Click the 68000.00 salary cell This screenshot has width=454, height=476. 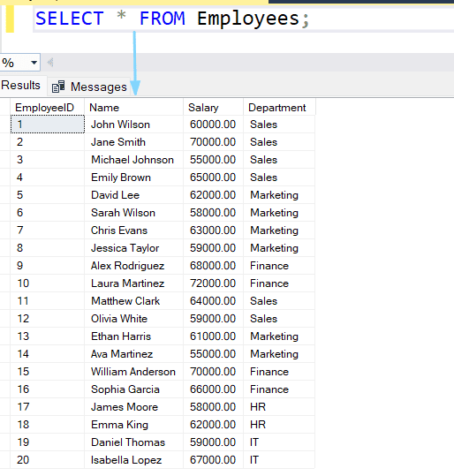pyautogui.click(x=214, y=266)
